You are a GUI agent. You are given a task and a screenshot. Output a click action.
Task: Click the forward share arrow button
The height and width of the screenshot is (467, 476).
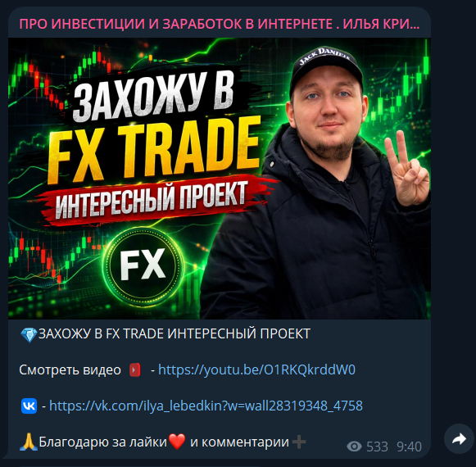point(459,439)
